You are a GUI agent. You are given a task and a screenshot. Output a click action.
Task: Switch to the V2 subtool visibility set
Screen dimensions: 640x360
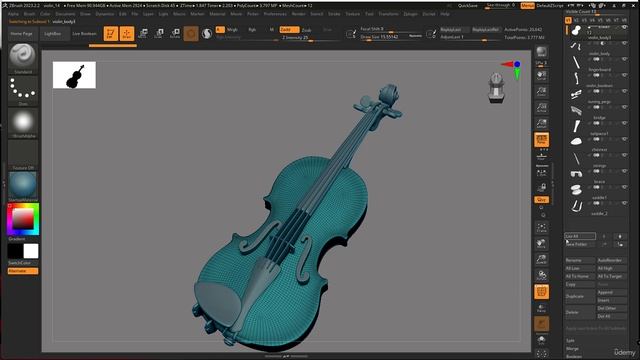[x=576, y=20]
